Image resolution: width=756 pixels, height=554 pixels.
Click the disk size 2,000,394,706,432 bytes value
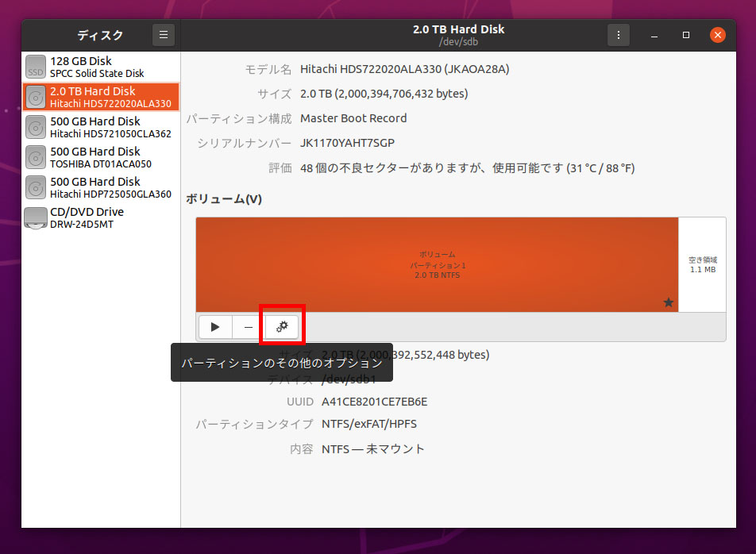[384, 94]
